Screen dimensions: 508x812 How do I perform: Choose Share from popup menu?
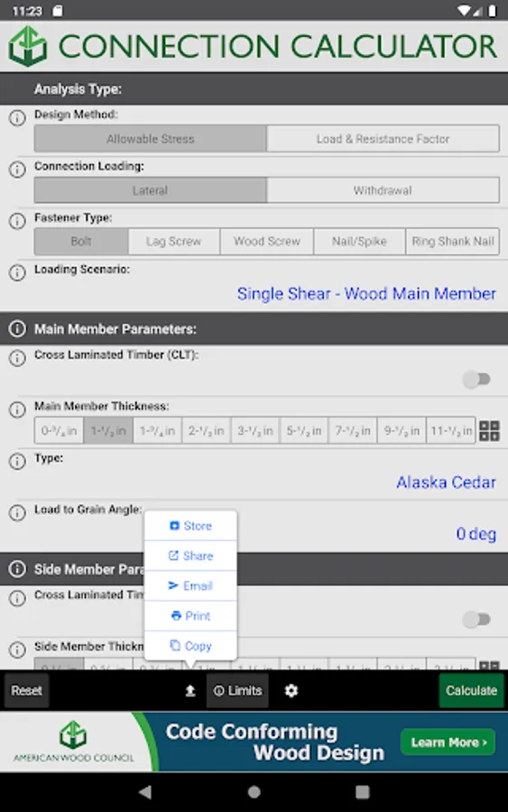(190, 556)
